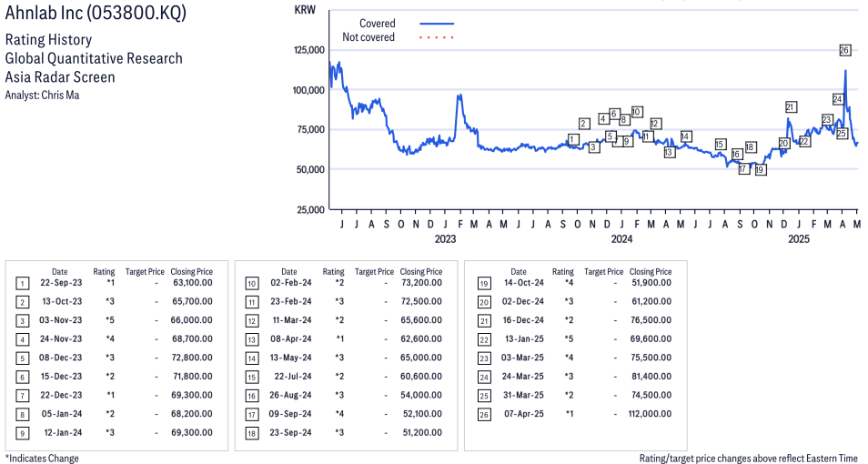Click the 50,000 y-axis label
868x464 pixels.
[x=310, y=169]
